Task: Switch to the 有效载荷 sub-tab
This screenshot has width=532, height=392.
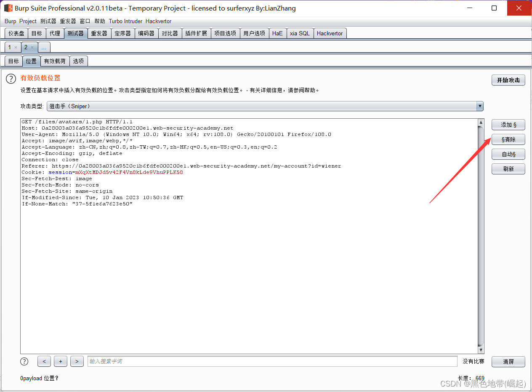Action: coord(55,61)
